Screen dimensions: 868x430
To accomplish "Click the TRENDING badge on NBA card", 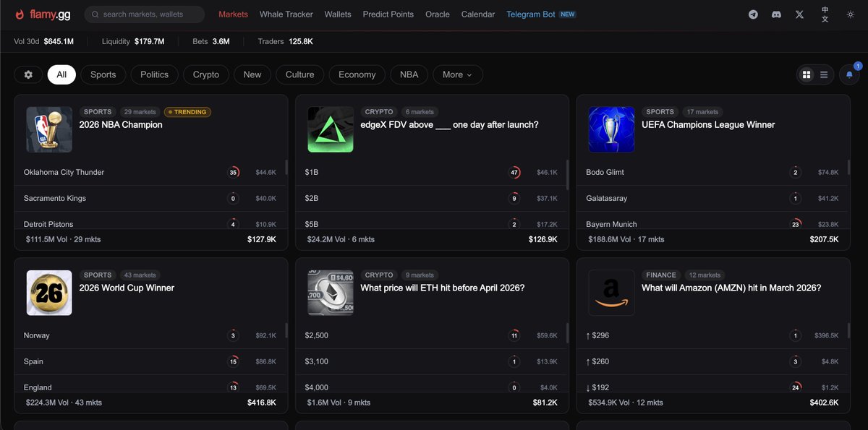I will tap(187, 112).
